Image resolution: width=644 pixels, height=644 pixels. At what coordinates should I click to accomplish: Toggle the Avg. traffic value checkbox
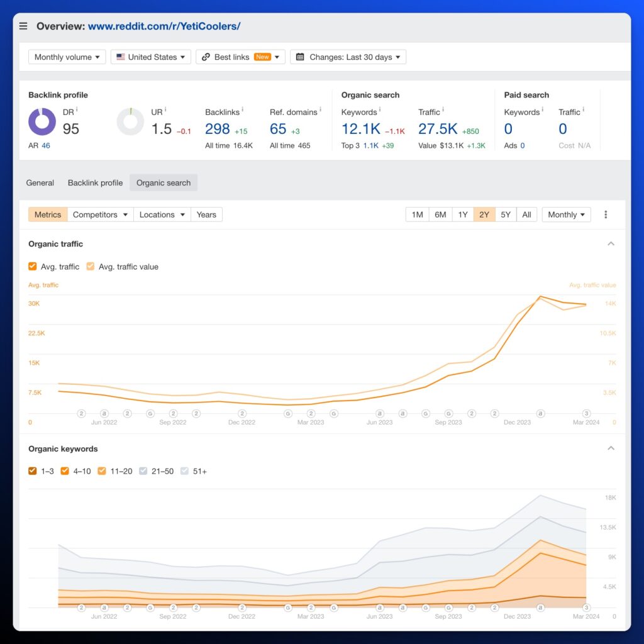tap(91, 267)
